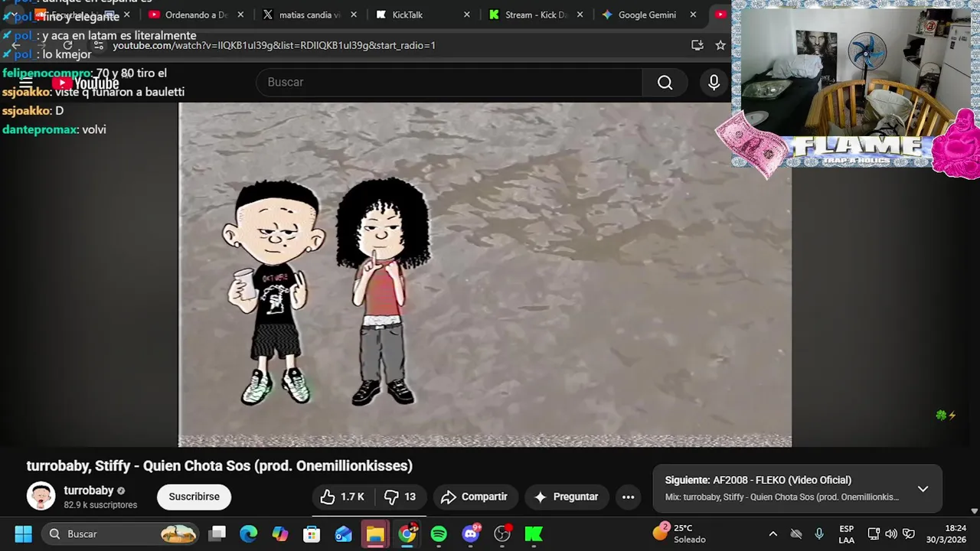Close the KickTalk tab
Screen dimensions: 980x551
coord(467,15)
